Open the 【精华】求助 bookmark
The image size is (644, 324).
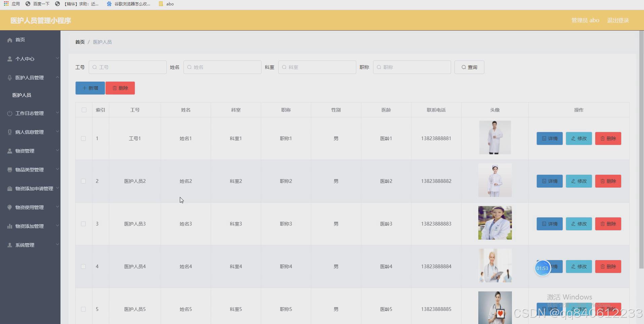77,4
